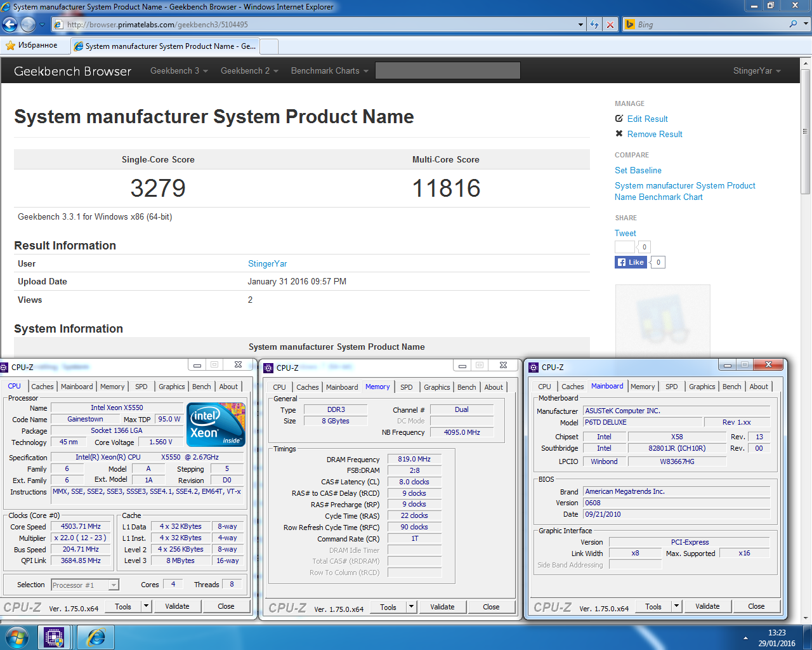The height and width of the screenshot is (650, 812).
Task: Click Validate button in Mainboard window
Action: [707, 606]
